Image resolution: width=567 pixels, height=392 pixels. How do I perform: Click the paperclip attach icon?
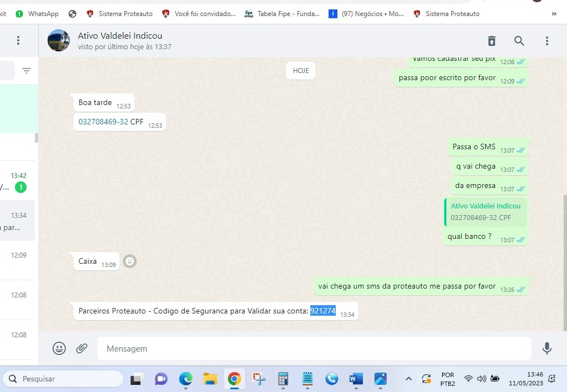point(82,348)
